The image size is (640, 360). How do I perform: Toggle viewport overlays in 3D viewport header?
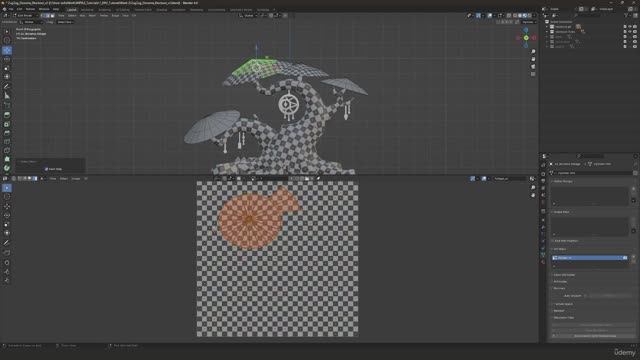490,16
